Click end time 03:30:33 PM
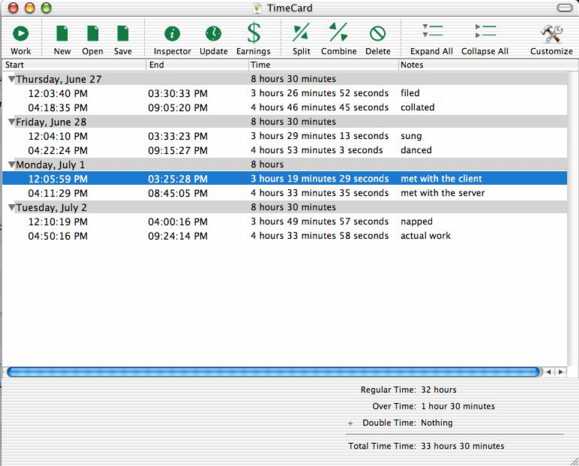The image size is (579, 466). click(178, 93)
